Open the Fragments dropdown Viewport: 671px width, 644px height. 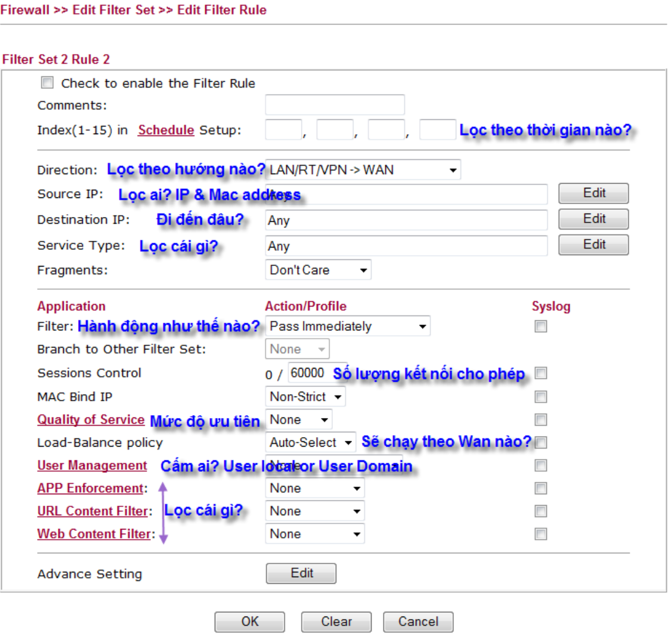pos(318,270)
